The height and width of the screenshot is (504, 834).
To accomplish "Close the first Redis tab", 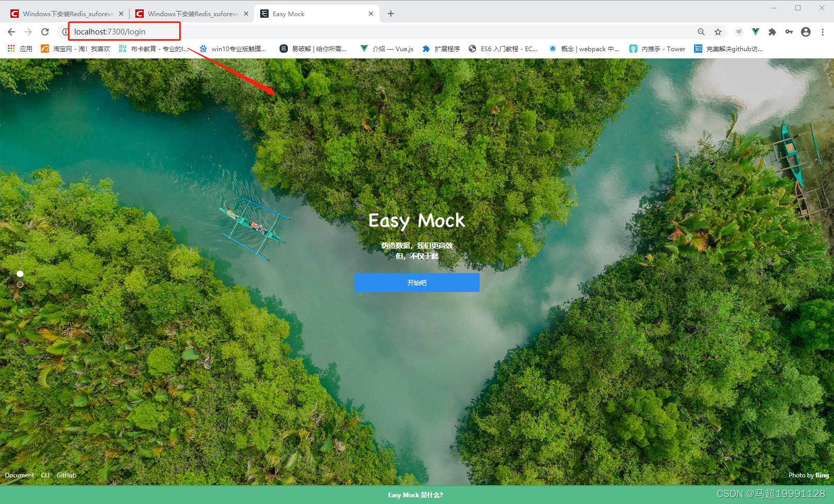I will click(121, 14).
